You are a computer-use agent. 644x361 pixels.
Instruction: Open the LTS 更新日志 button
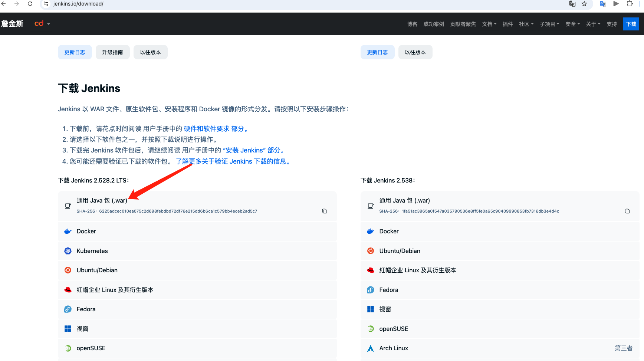[75, 52]
